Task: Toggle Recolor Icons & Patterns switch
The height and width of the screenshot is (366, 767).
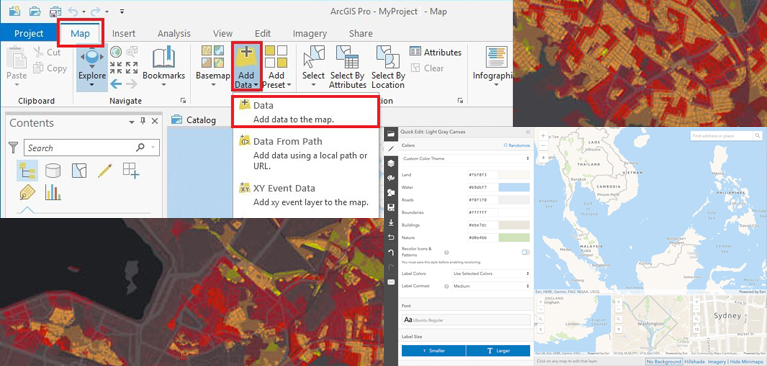Action: click(x=525, y=252)
